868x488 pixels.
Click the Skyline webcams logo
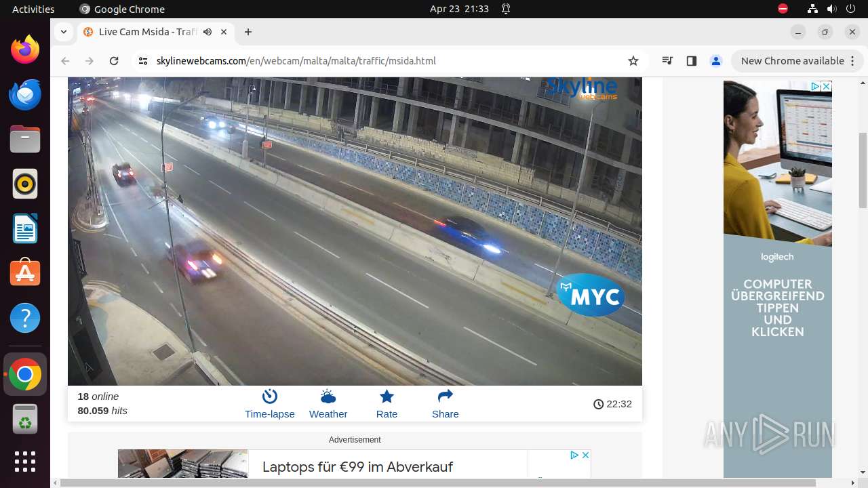click(x=582, y=87)
